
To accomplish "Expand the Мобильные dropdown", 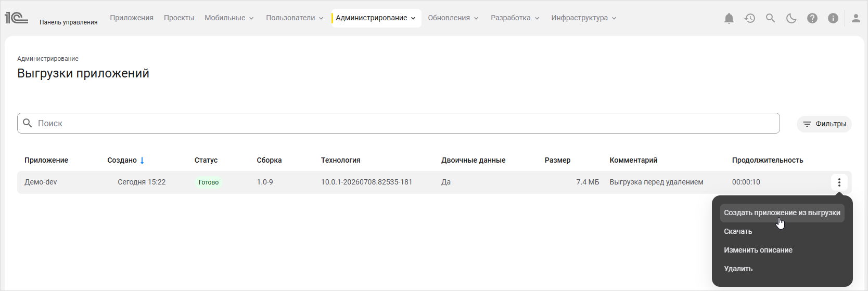I will click(x=229, y=18).
